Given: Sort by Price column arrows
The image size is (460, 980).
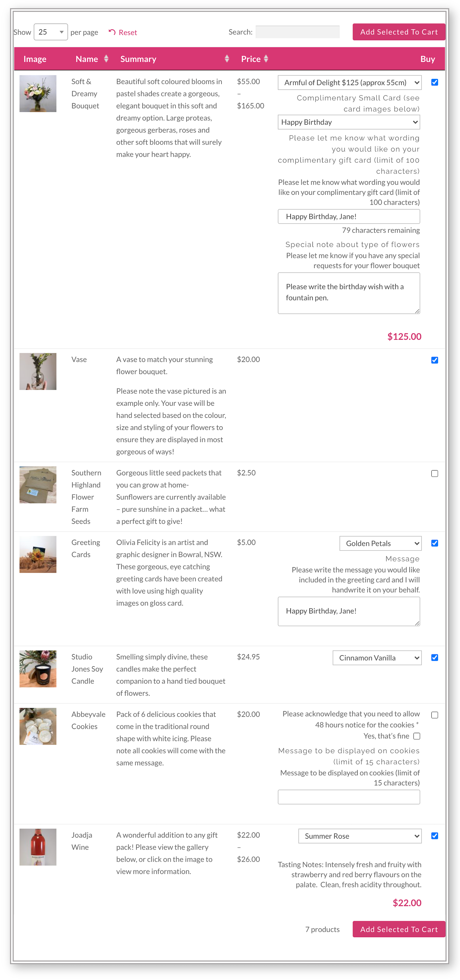Looking at the screenshot, I should pos(266,59).
